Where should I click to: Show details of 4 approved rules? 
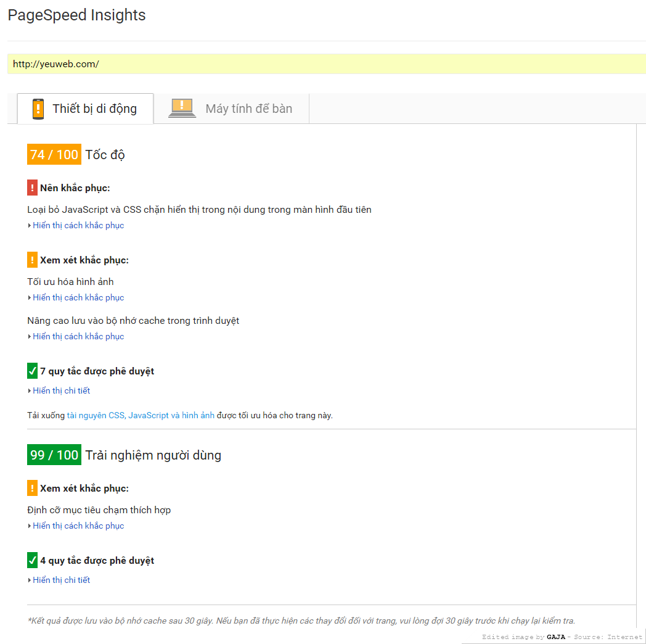62,580
